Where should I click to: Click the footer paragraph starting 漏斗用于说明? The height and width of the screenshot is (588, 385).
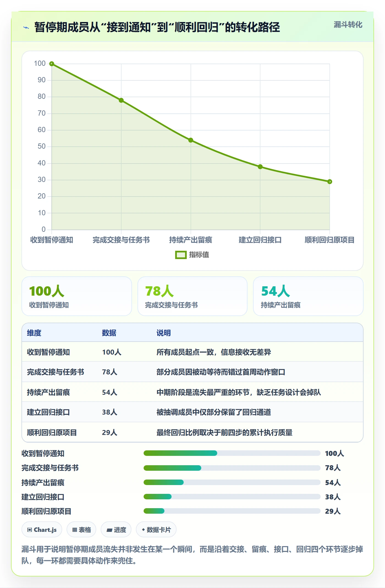coord(192,555)
